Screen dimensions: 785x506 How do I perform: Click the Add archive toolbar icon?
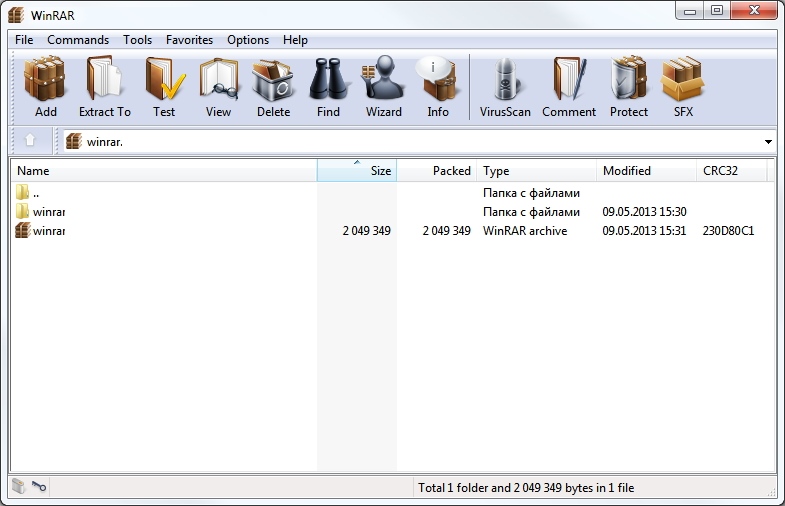point(45,87)
